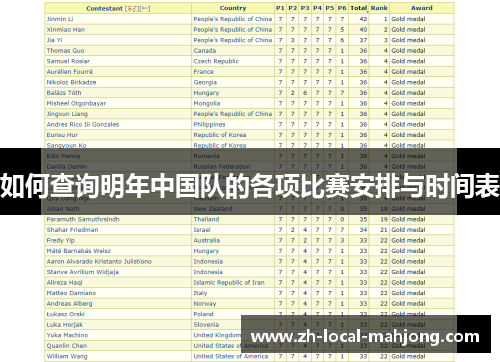Click total score 34 in Shahar Friedman's row
The image size is (500, 362).
point(363,230)
